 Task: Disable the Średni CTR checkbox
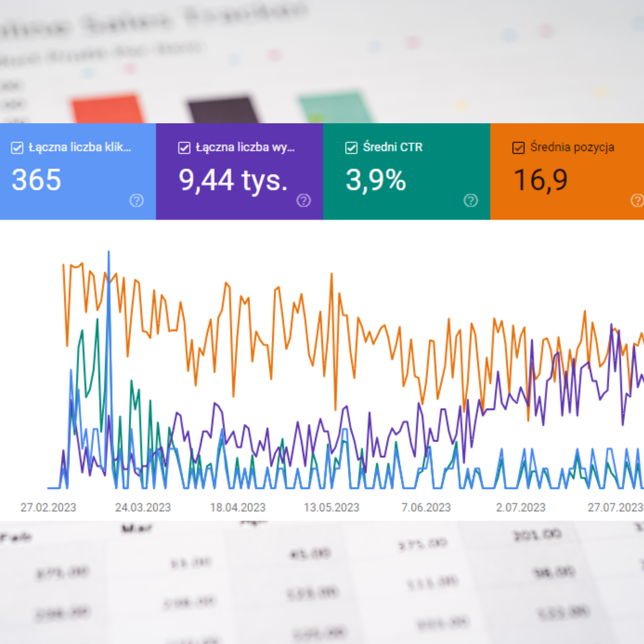351,147
